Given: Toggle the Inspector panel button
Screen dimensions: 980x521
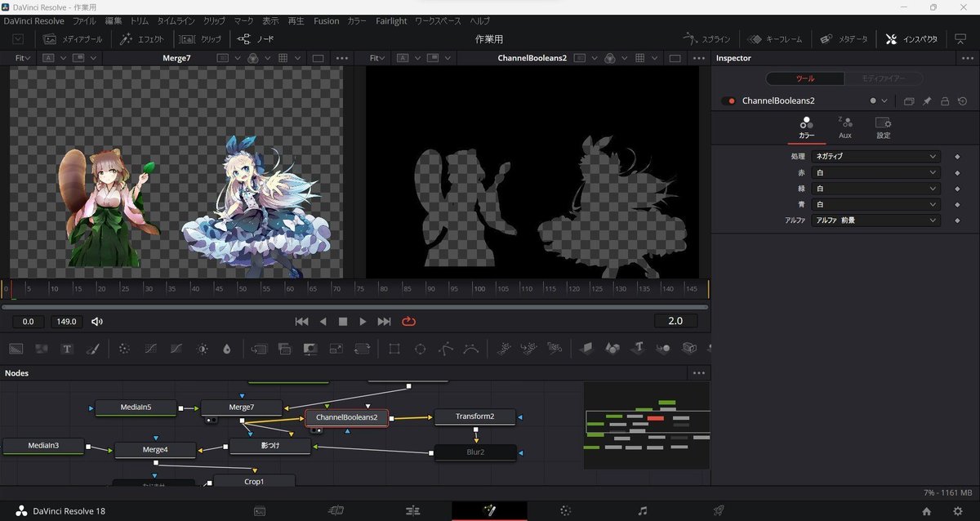Looking at the screenshot, I should (911, 39).
